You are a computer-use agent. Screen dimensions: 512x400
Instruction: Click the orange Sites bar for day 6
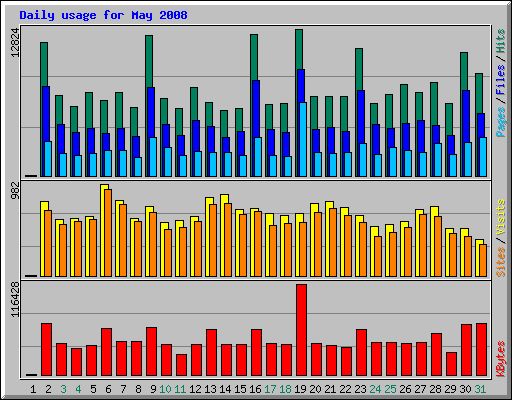coord(108,233)
